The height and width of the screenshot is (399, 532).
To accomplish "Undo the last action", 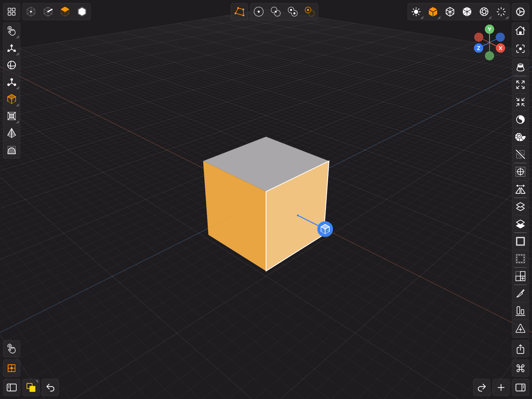I will [50, 387].
